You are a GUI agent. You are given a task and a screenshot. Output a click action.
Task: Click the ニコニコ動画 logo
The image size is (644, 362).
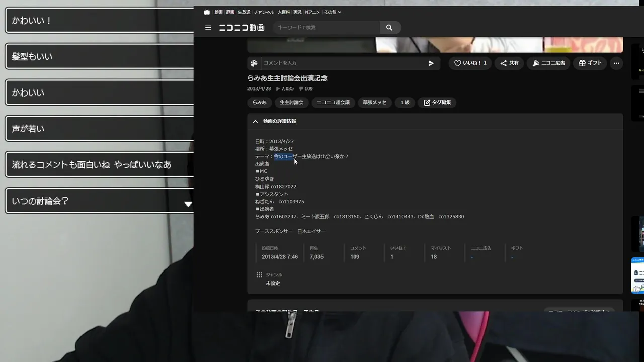click(242, 28)
